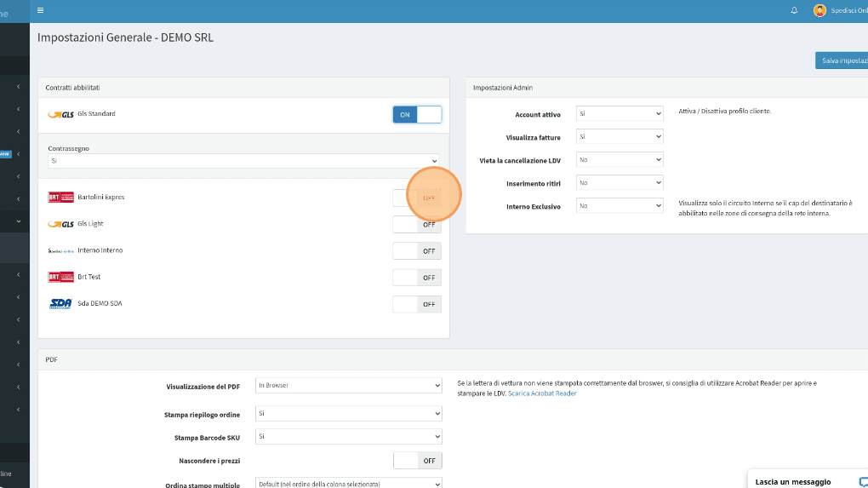Click the BRT logo beside Brt Test

tap(61, 277)
